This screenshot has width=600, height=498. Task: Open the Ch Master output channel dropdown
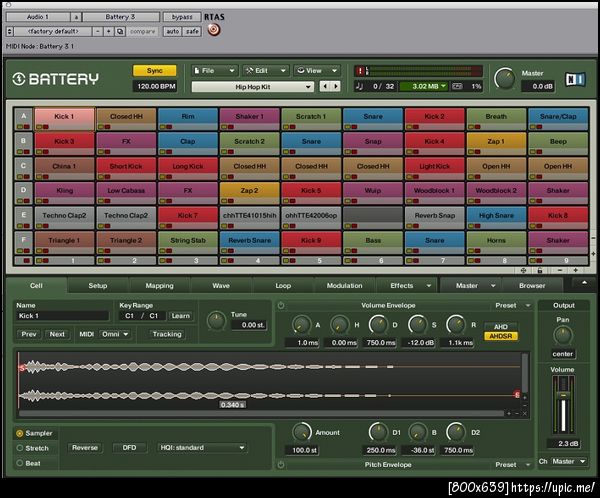(x=569, y=462)
